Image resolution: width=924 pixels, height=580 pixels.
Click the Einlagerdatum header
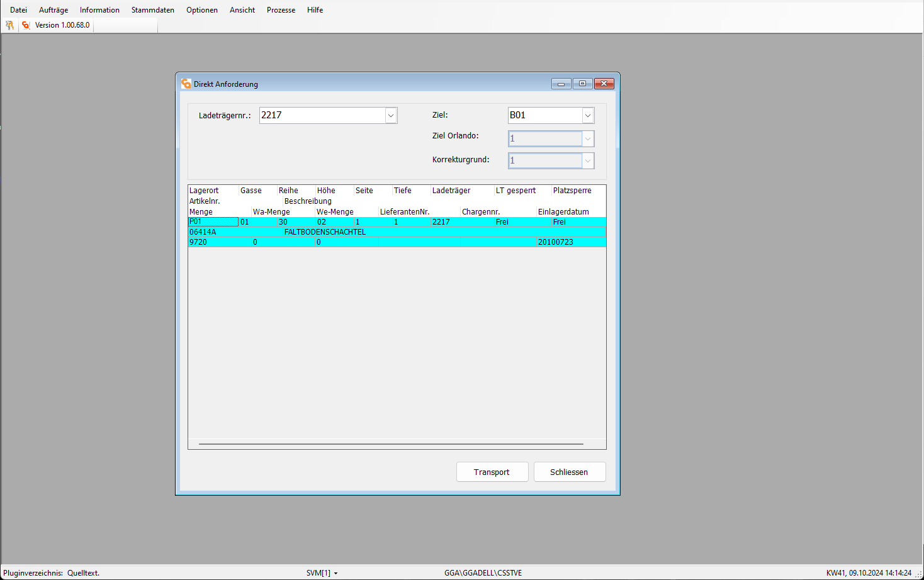click(563, 212)
